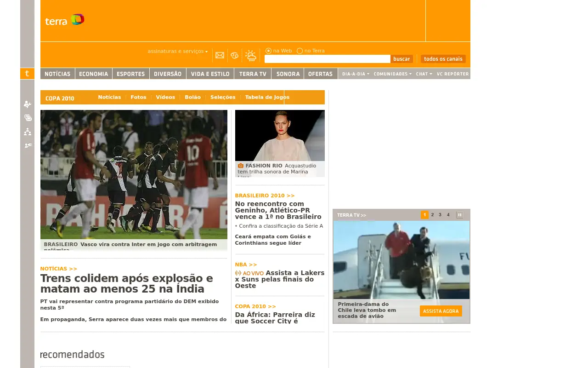The image size is (588, 368).
Task: Open the Vasco match main photo
Action: [134, 174]
